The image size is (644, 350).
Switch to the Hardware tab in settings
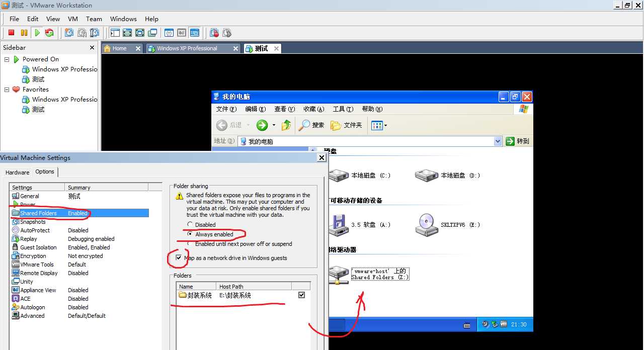[x=18, y=172]
